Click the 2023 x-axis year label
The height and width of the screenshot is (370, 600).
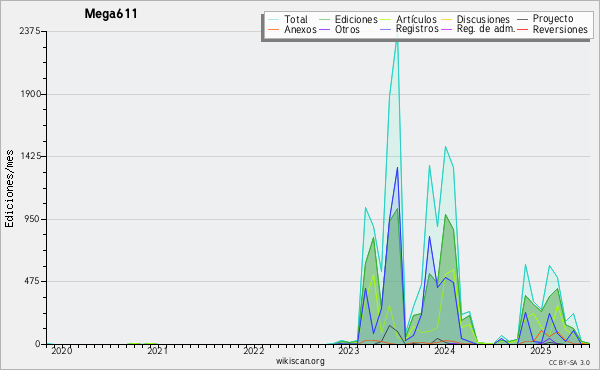point(349,350)
